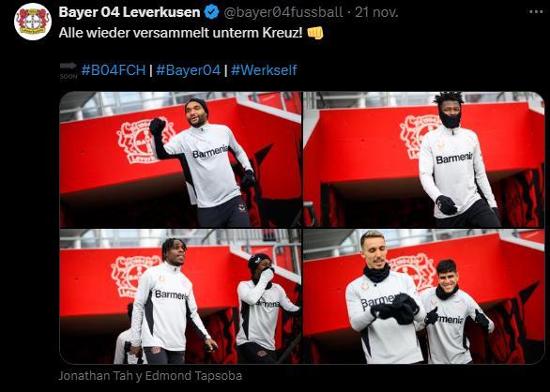
Task: Open the #B04FCH hashtag
Action: [x=114, y=69]
